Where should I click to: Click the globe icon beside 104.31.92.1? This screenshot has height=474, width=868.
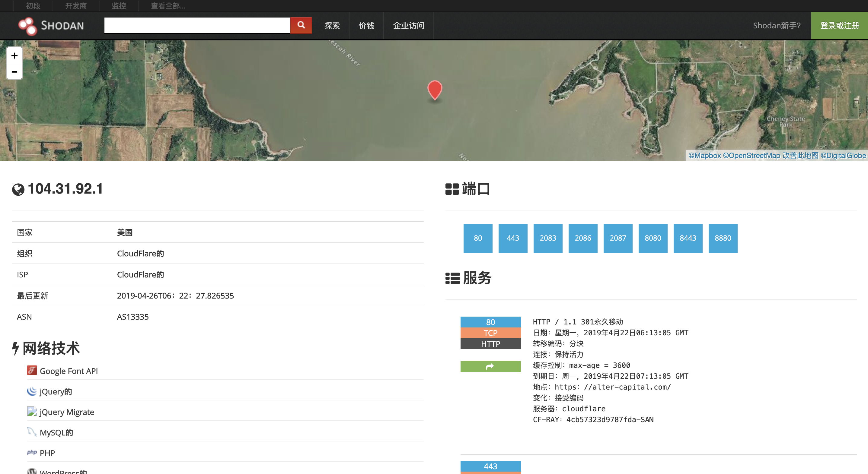(18, 190)
